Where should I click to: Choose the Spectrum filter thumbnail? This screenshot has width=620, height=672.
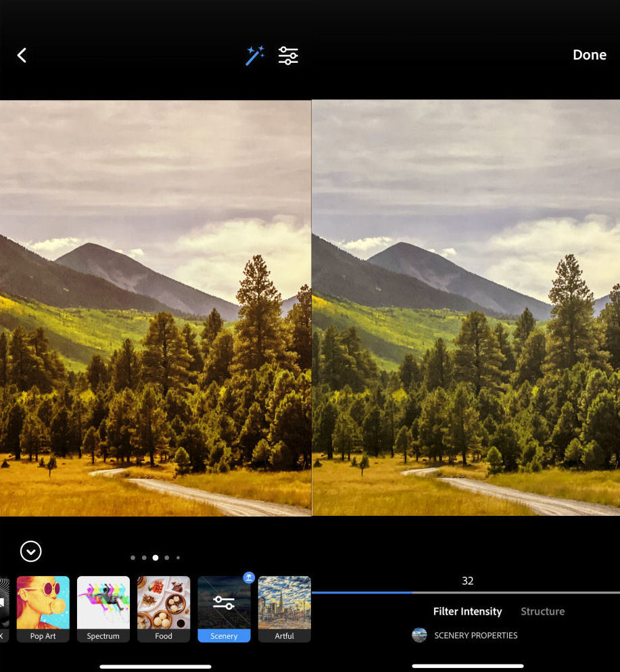pyautogui.click(x=103, y=608)
